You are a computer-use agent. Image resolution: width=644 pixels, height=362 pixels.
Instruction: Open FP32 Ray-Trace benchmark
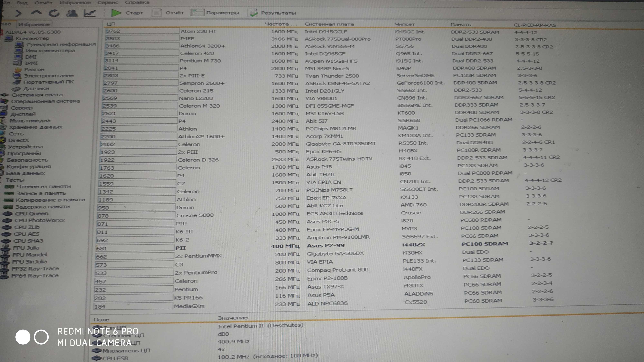[x=35, y=269]
